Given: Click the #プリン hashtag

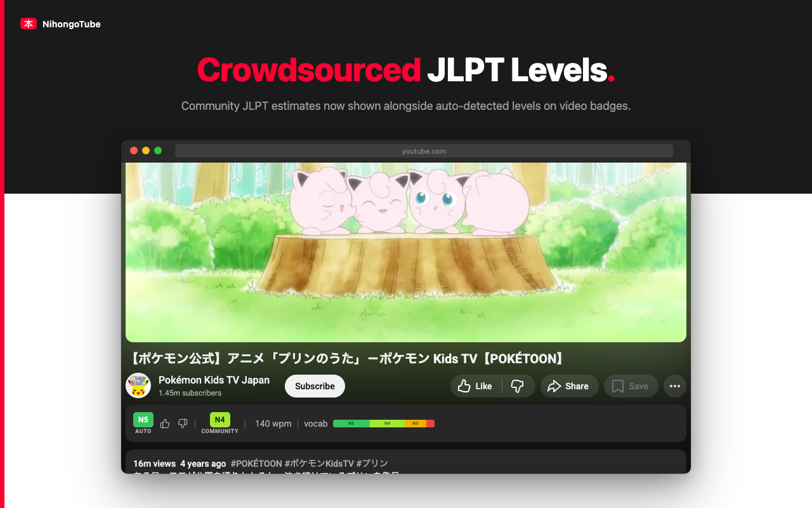Looking at the screenshot, I should [x=372, y=464].
